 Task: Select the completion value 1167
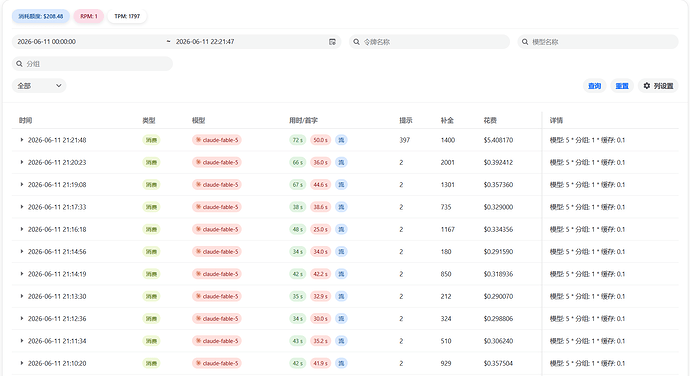click(448, 229)
